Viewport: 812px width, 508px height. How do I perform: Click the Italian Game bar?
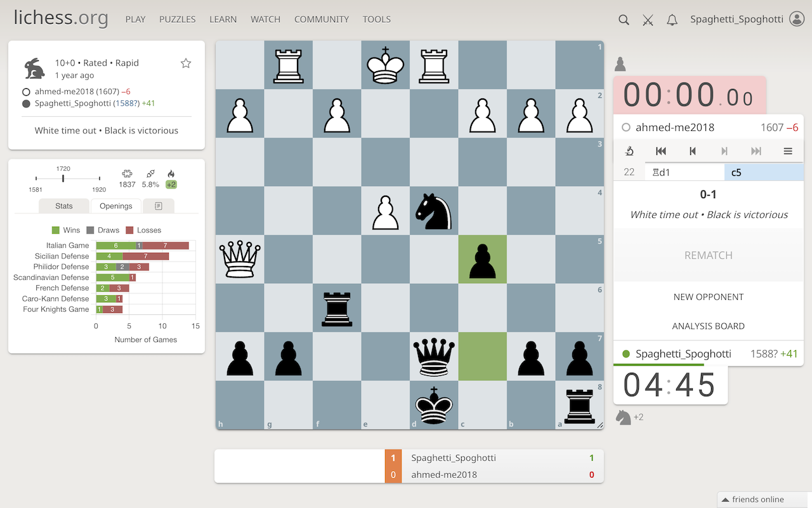pos(142,246)
